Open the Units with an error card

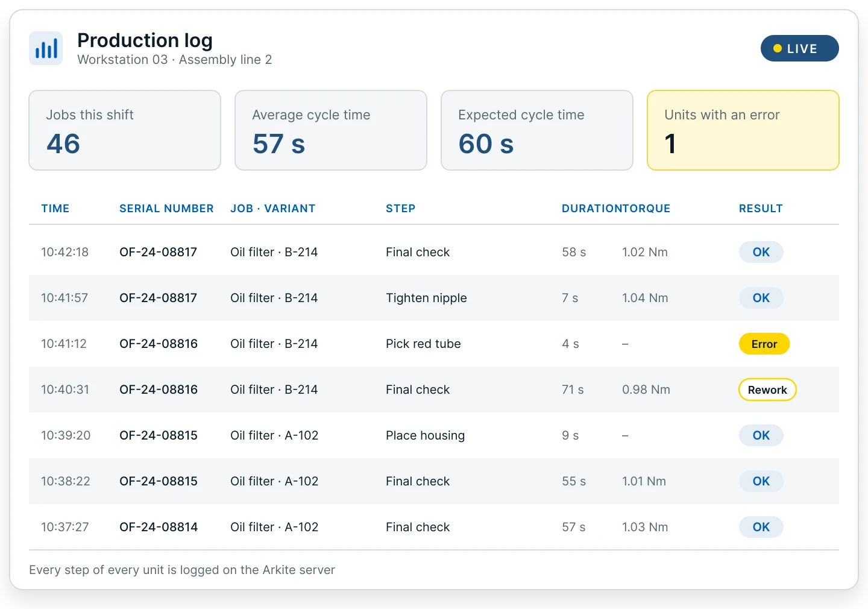click(743, 130)
